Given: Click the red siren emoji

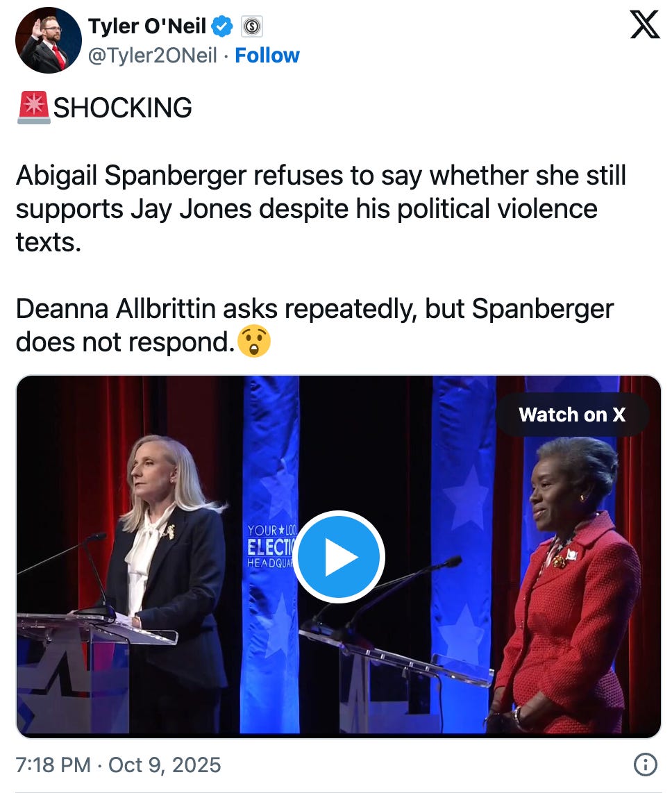Looking at the screenshot, I should (34, 107).
